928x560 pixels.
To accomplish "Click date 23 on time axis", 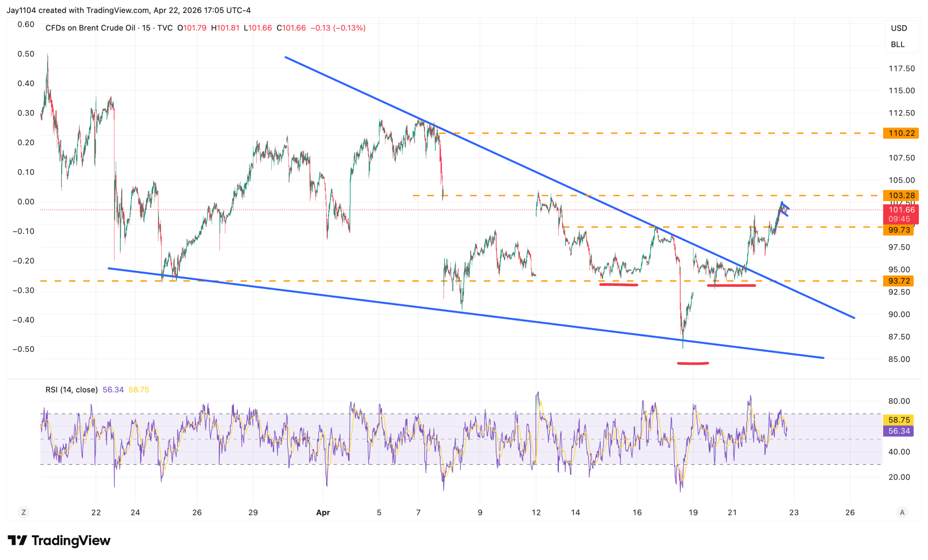I will tap(794, 512).
